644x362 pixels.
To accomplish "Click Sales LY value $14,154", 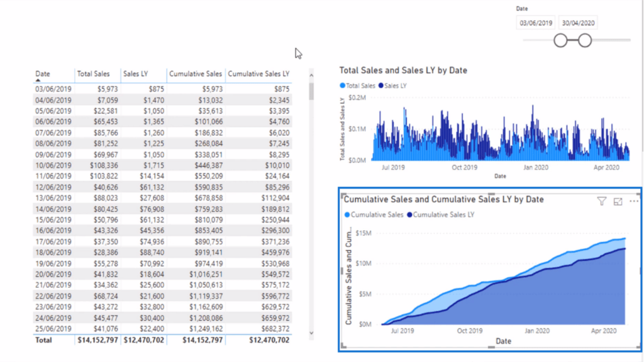I will click(152, 176).
